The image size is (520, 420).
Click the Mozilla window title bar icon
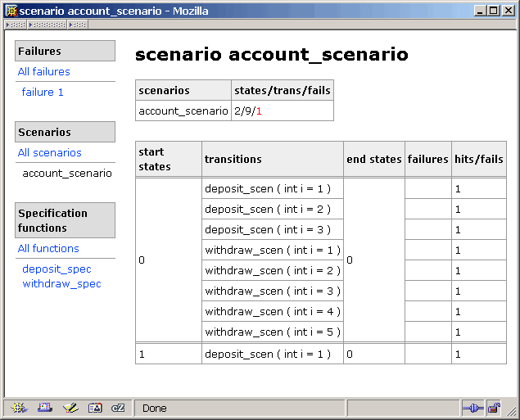pos(11,11)
